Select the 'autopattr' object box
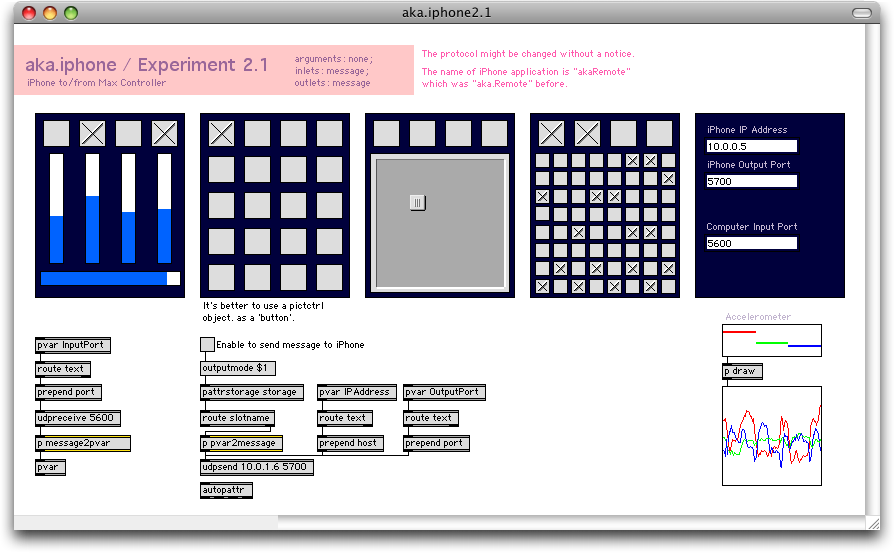894x553 pixels. tap(226, 490)
